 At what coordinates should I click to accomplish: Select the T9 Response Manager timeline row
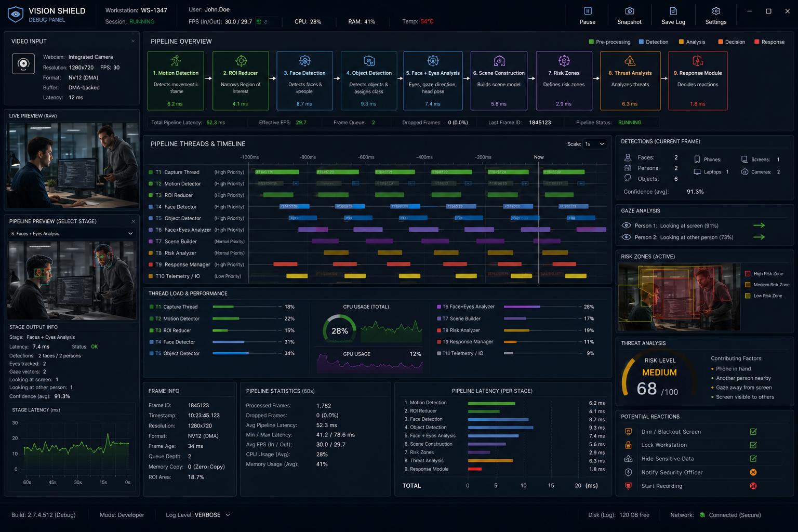click(x=377, y=264)
